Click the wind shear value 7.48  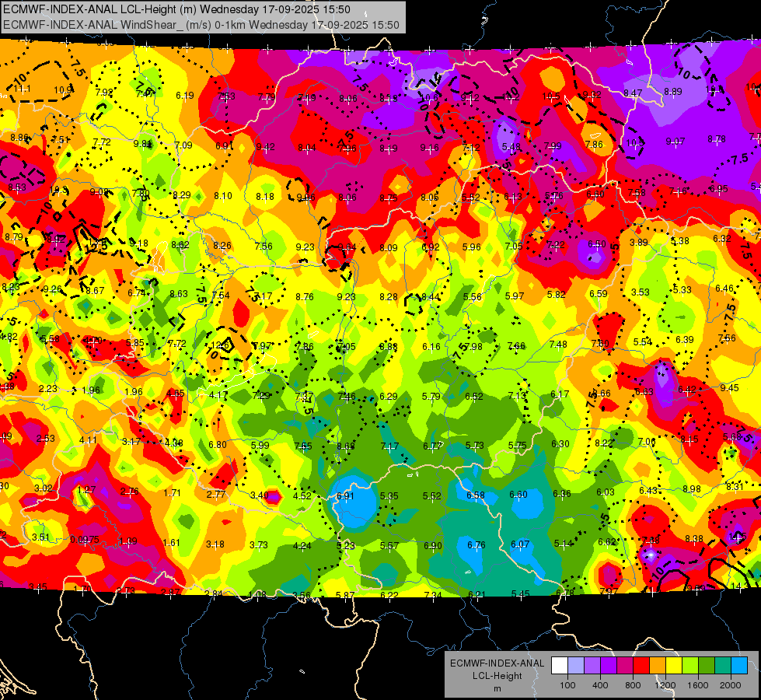coord(558,344)
